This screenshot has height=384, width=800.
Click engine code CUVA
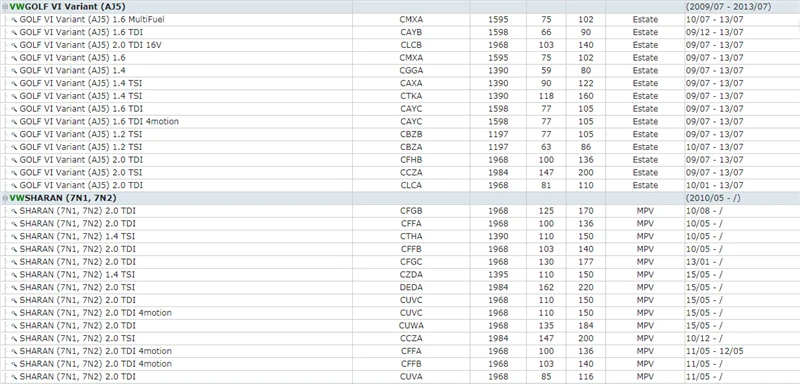411,376
